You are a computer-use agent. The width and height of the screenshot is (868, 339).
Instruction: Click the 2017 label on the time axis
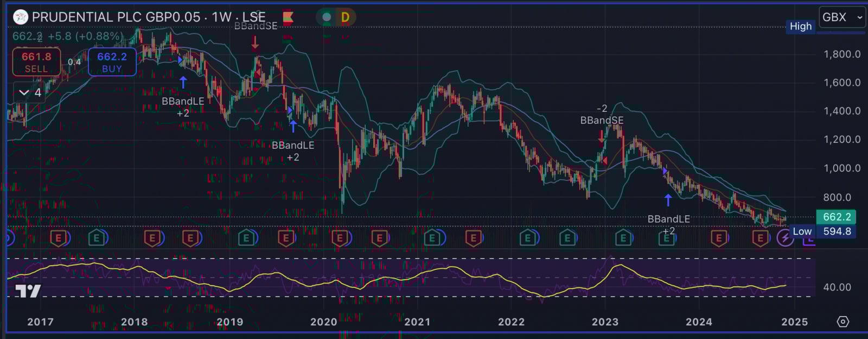point(41,322)
